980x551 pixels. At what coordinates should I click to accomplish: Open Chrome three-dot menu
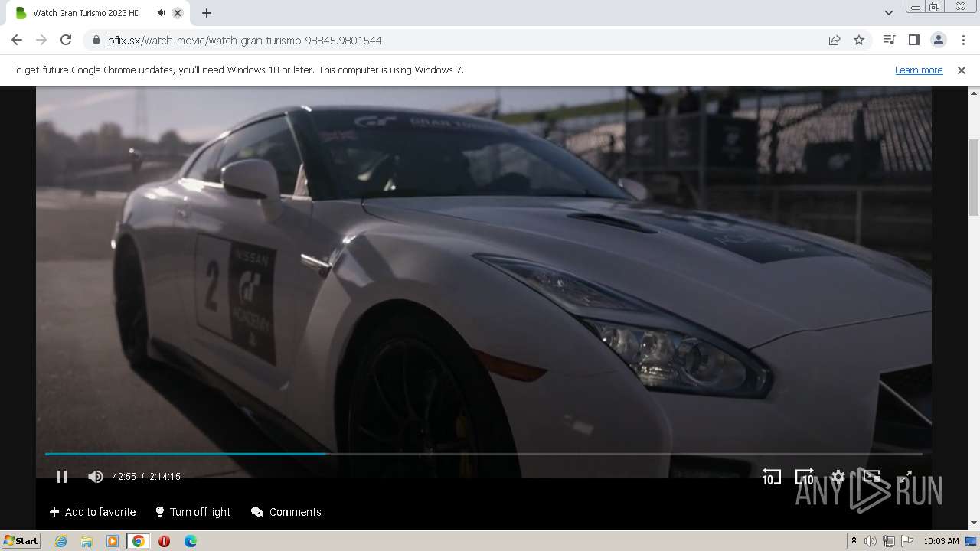click(963, 40)
